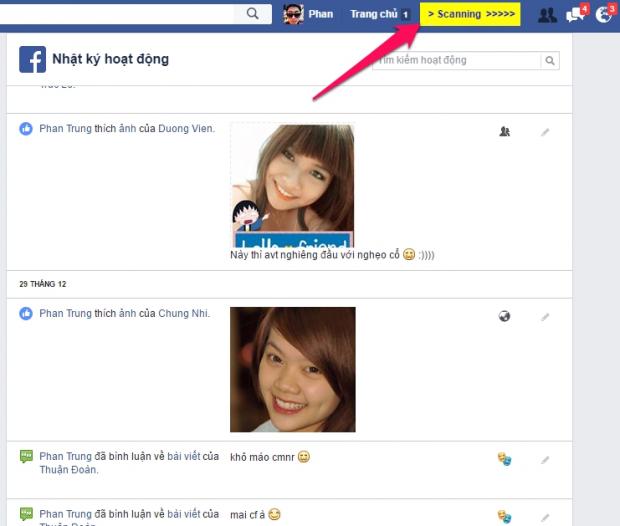Screen dimensions: 620x526
Task: Open the public globe audience selector on the Chung Nhi row
Action: coord(505,317)
